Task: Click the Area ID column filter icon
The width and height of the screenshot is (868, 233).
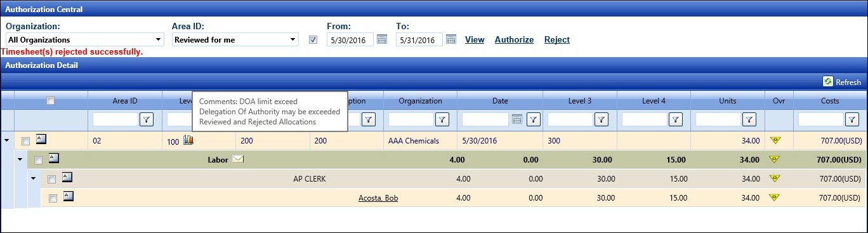Action: (147, 119)
